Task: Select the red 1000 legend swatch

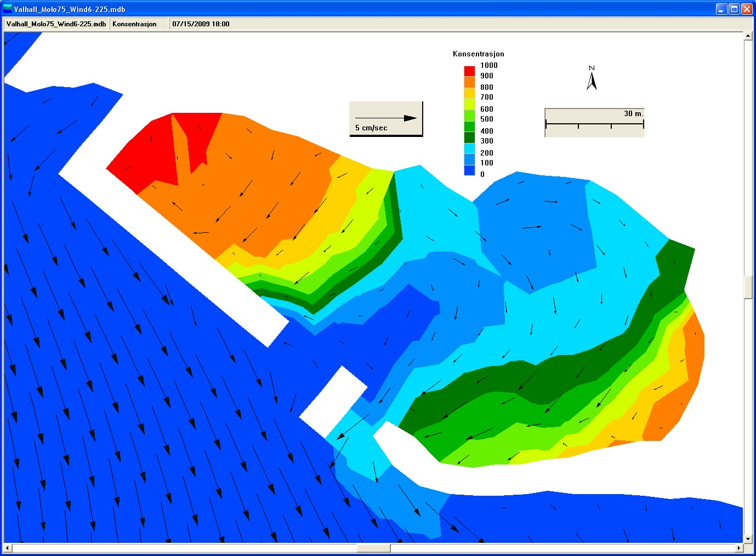Action: coord(469,71)
